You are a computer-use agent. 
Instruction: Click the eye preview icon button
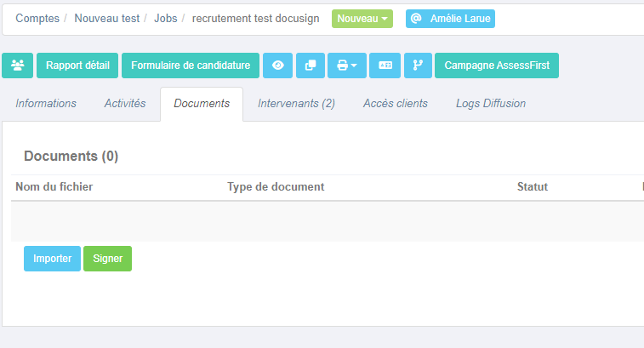[277, 66]
